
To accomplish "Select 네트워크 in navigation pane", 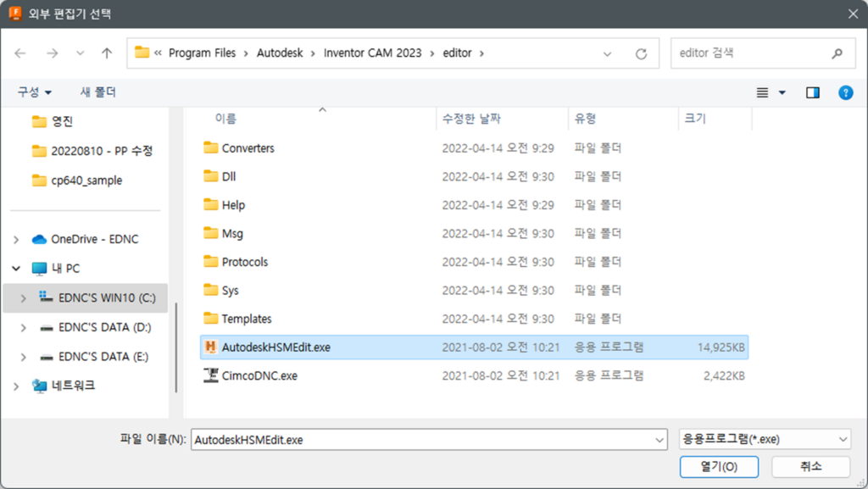I will 64,385.
